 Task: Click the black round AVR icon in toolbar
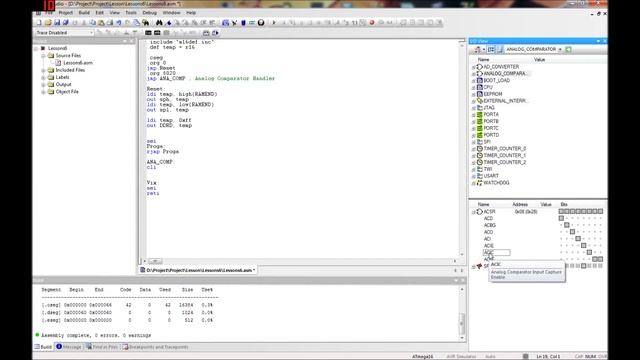[x=261, y=23]
